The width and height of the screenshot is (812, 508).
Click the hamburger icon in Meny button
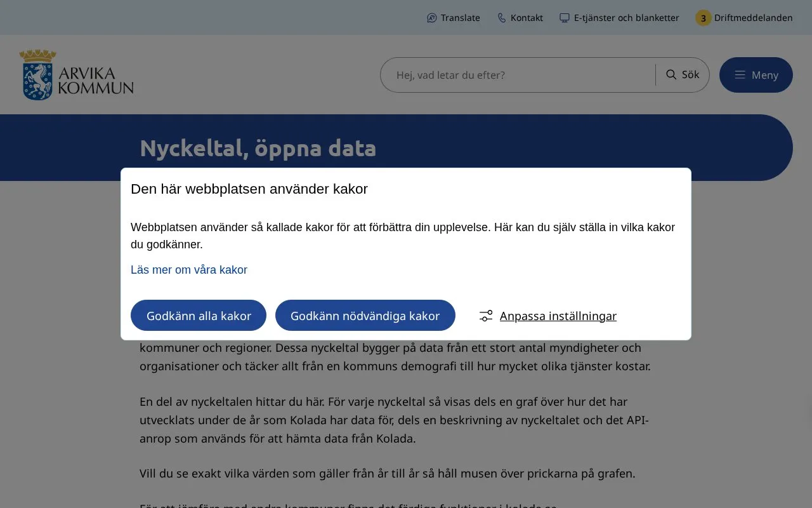[x=740, y=75]
